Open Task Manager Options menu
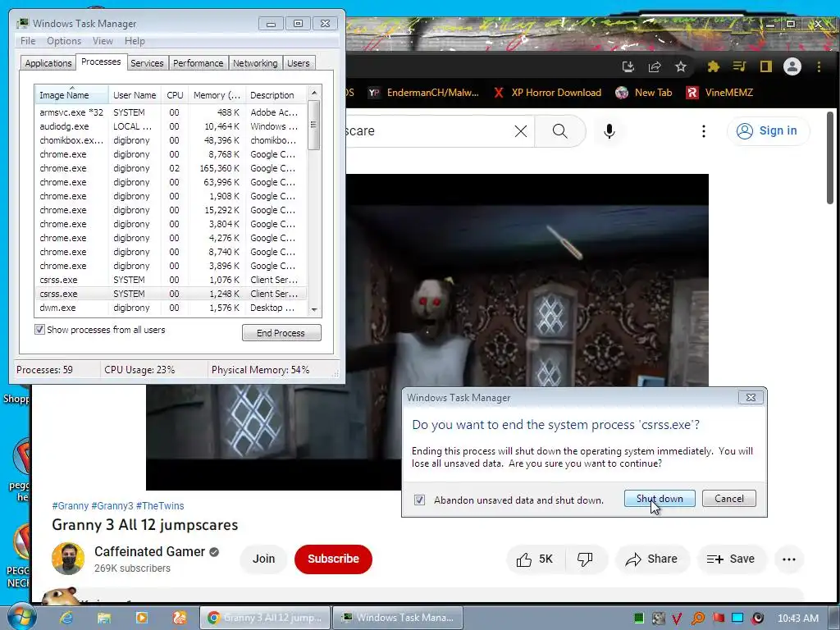The width and height of the screenshot is (840, 630). pos(64,41)
